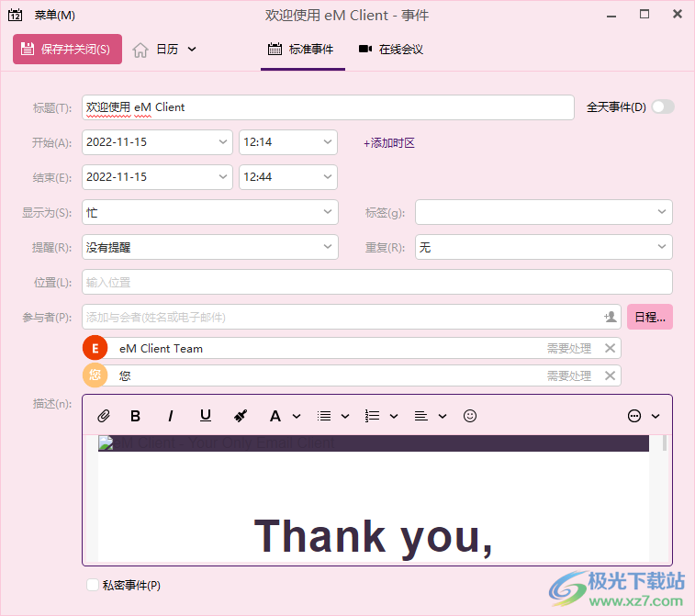Expand numbered list style arrow

point(394,416)
